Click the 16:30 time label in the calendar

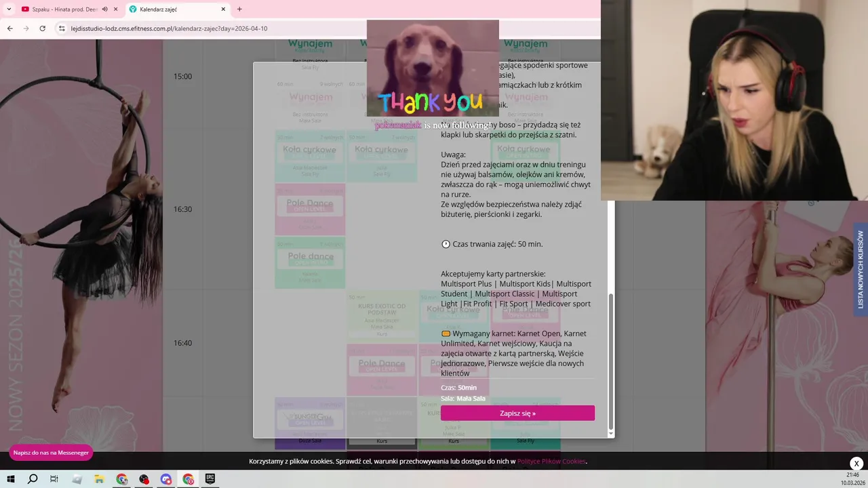(182, 209)
